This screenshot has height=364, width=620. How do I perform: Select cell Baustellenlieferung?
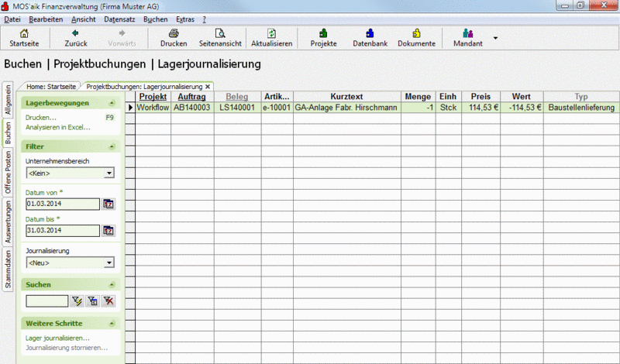tap(581, 108)
